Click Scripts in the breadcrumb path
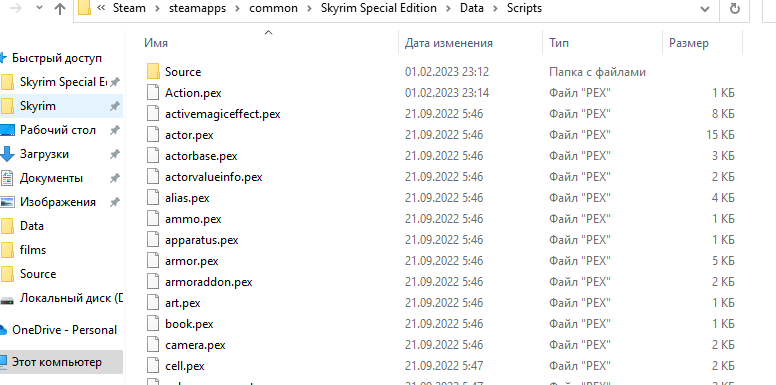 [x=524, y=8]
